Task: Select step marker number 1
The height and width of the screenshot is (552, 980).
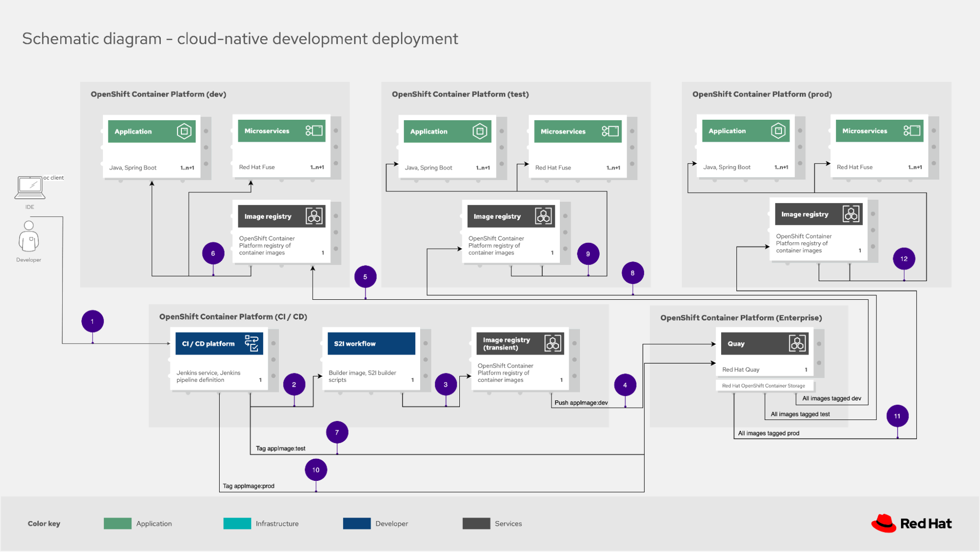Action: pos(92,321)
